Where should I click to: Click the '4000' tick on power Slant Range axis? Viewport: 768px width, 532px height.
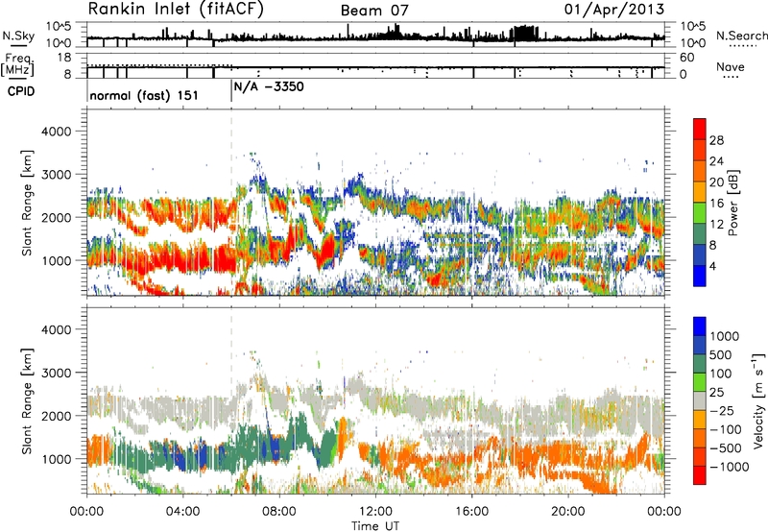pos(56,132)
